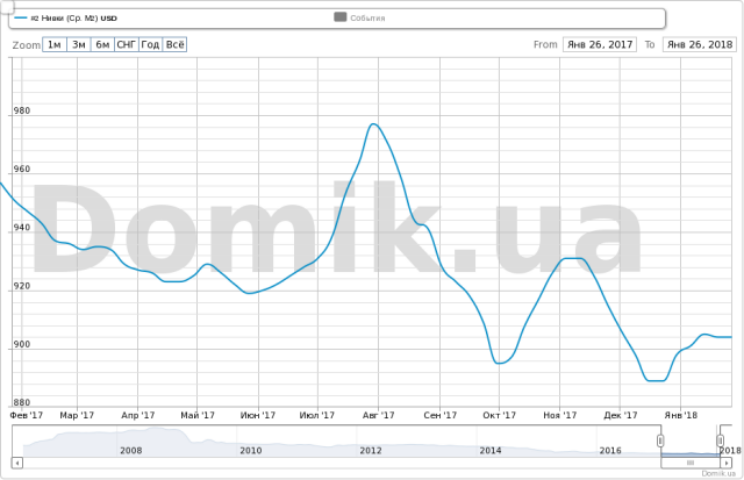Select the Год zoom range
The width and height of the screenshot is (744, 480).
(150, 45)
